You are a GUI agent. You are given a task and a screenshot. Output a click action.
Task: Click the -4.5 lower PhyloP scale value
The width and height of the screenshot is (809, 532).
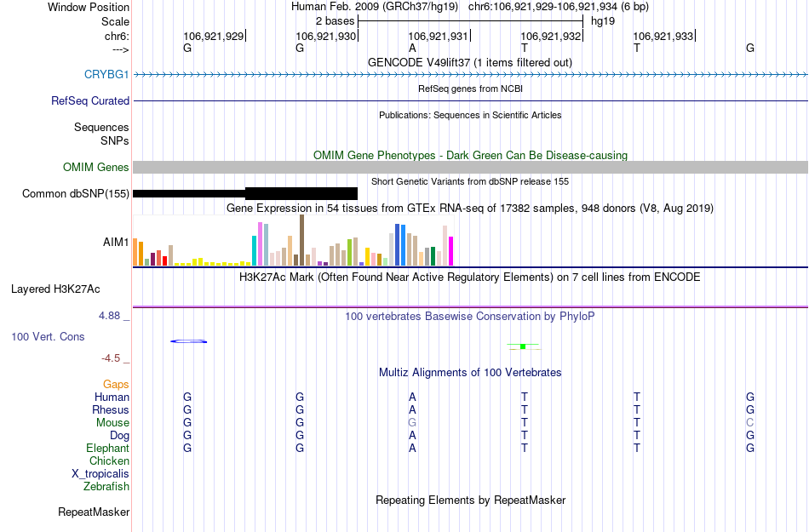point(111,358)
